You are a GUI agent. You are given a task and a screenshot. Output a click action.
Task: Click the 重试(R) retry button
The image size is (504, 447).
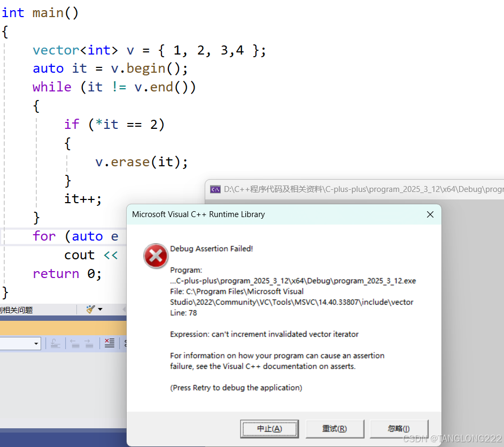point(335,429)
